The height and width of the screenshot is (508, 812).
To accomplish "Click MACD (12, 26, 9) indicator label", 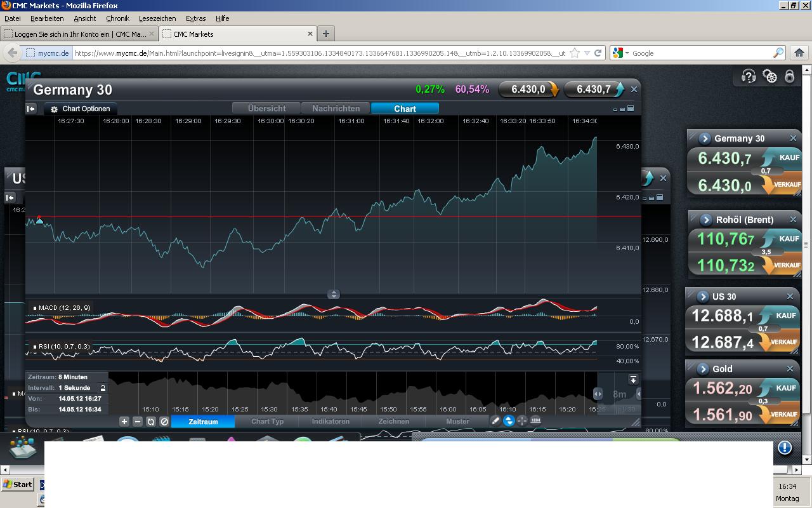I will click(62, 308).
